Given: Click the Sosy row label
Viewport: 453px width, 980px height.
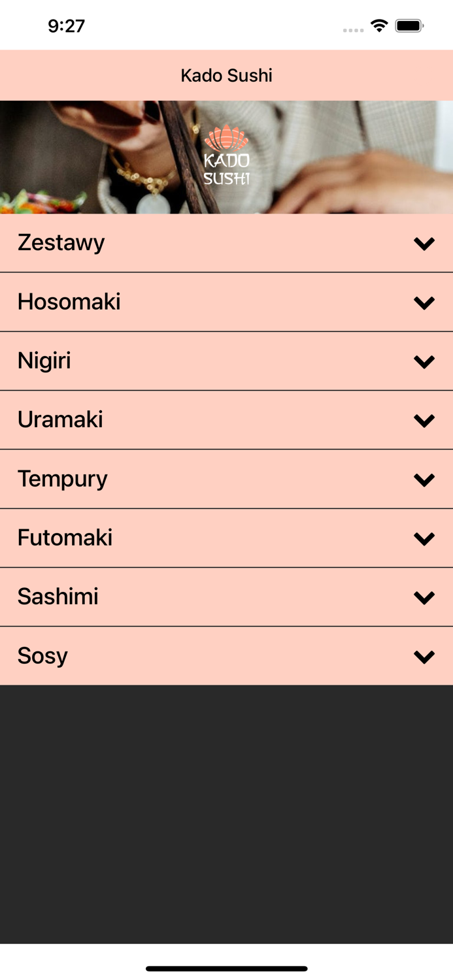Looking at the screenshot, I should (x=42, y=655).
